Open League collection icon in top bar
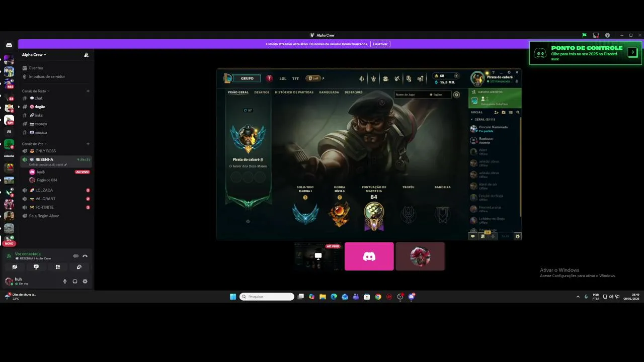 (385, 78)
